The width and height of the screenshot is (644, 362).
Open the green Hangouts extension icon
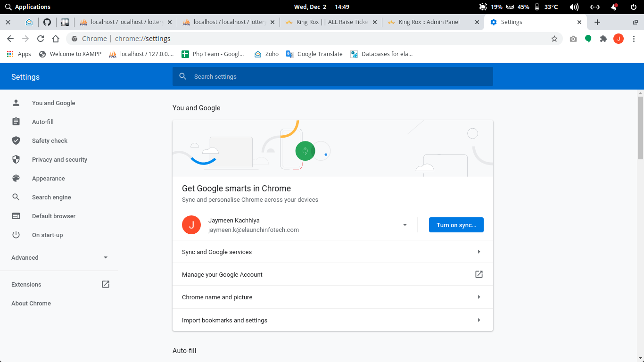[588, 39]
